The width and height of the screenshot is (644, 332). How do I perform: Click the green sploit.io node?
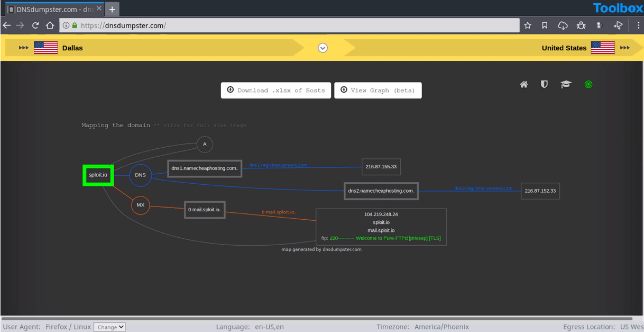pos(98,175)
